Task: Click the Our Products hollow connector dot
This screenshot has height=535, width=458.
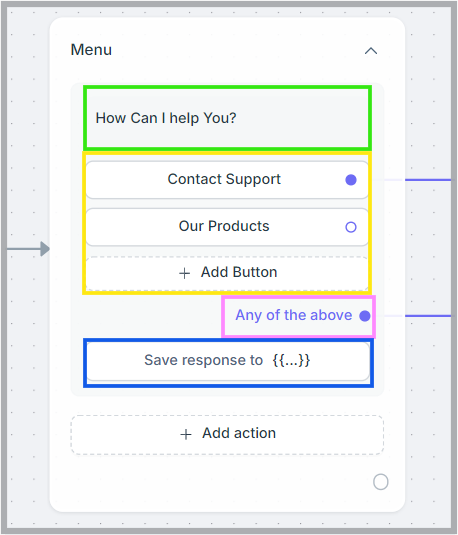Action: (x=351, y=227)
